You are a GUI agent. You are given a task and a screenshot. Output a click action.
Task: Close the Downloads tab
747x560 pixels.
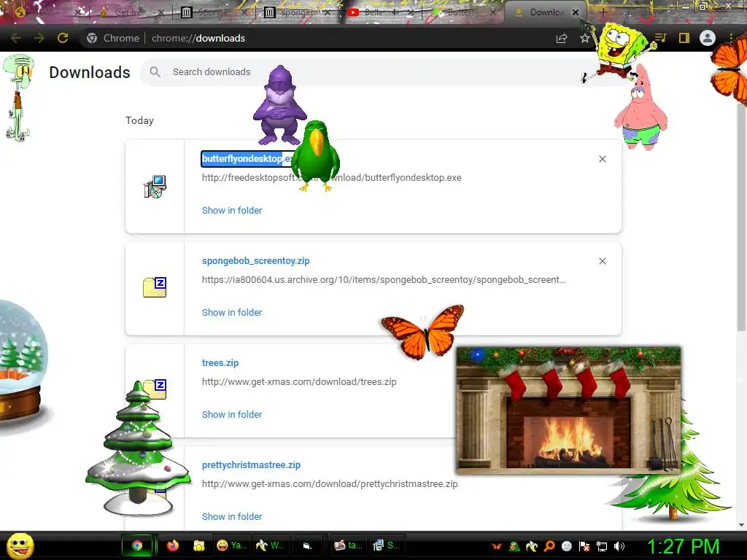[576, 13]
